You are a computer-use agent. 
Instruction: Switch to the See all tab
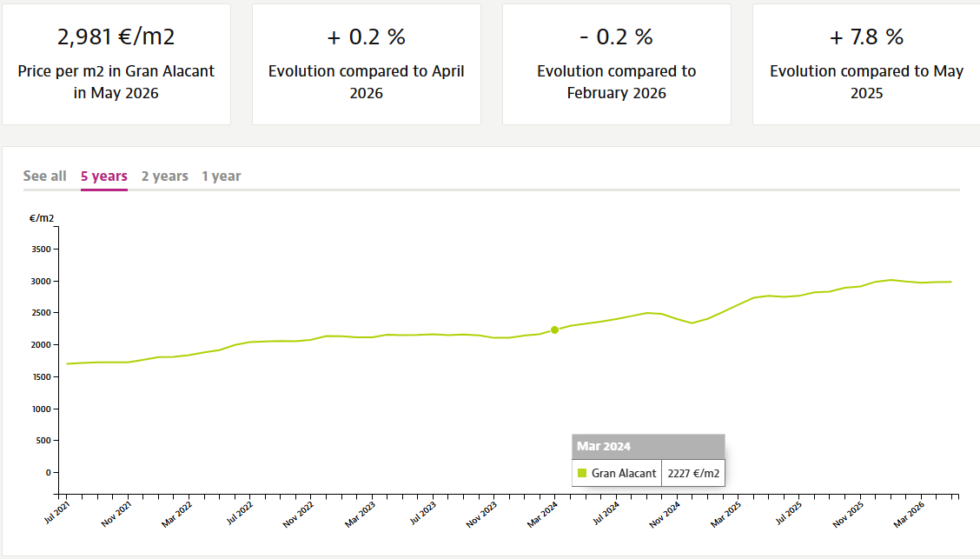(x=44, y=176)
